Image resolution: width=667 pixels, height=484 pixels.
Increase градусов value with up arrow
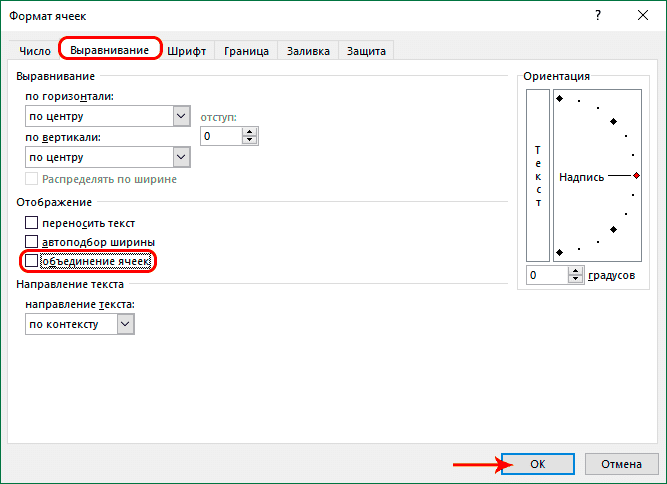pyautogui.click(x=579, y=270)
